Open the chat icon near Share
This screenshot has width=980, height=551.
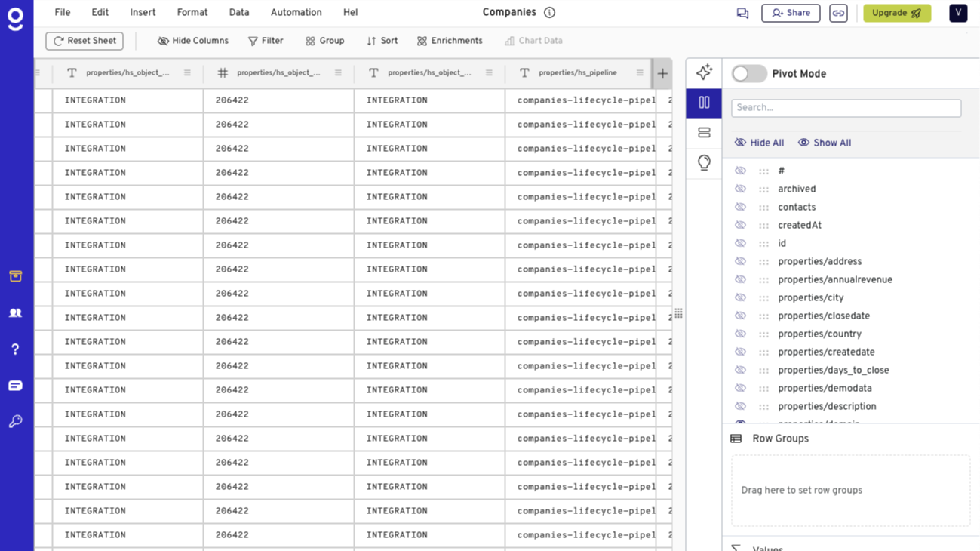(742, 13)
